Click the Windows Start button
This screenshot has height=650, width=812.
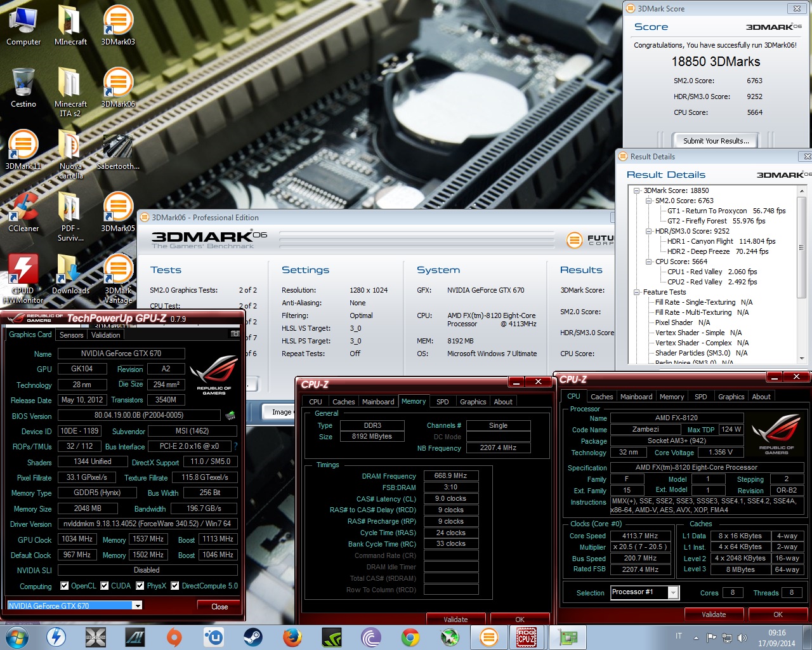[x=16, y=637]
